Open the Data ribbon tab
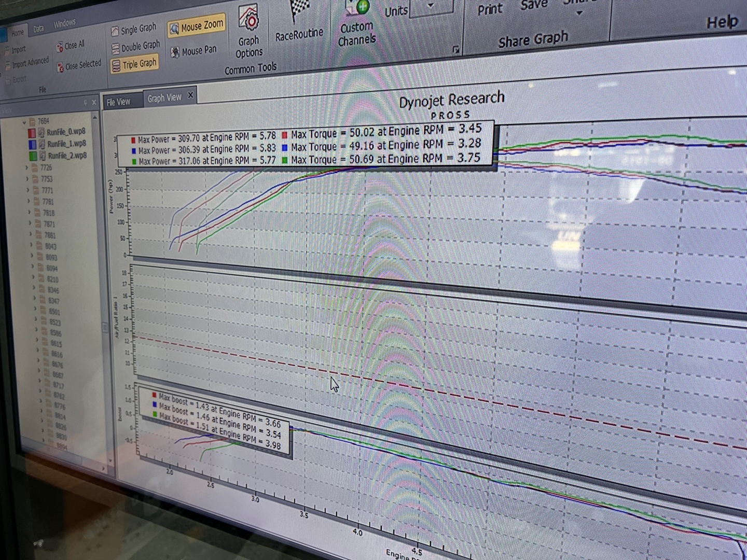This screenshot has height=560, width=747. point(38,29)
